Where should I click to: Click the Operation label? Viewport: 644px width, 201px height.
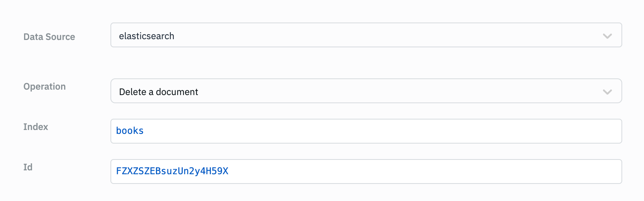pos(44,87)
